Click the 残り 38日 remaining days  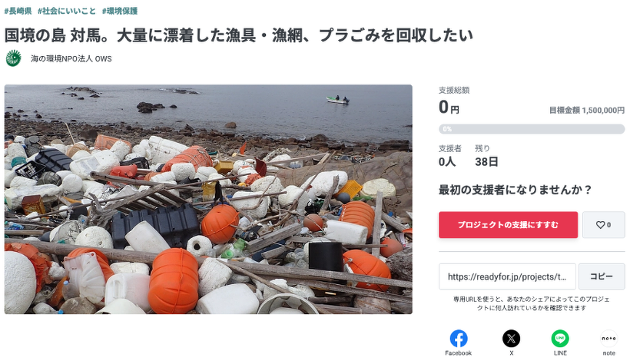[486, 156]
